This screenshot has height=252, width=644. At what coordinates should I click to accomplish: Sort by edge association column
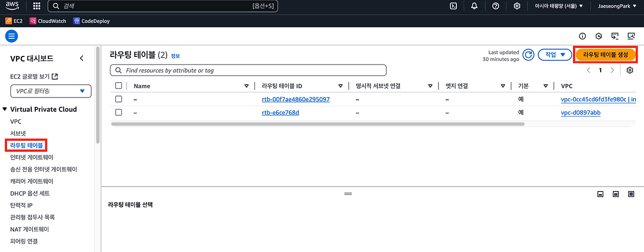[503, 86]
